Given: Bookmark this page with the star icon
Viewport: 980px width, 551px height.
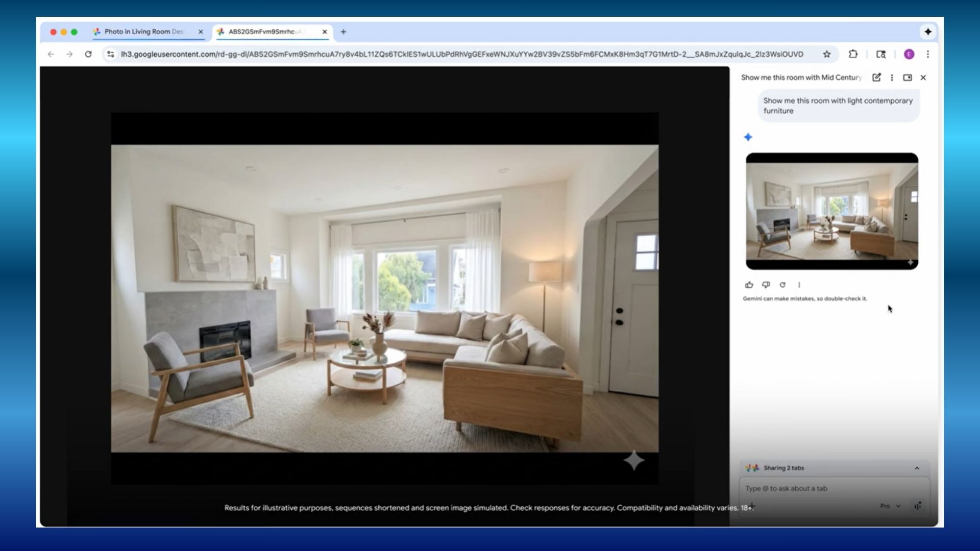Looking at the screenshot, I should point(827,54).
